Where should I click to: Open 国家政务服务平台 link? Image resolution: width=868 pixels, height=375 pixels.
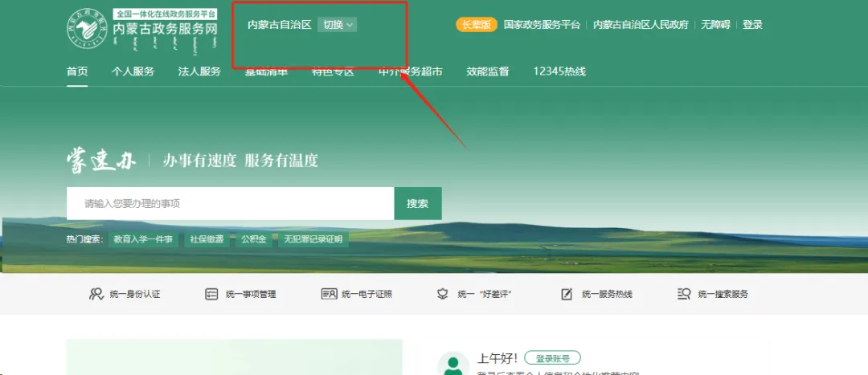tap(542, 25)
